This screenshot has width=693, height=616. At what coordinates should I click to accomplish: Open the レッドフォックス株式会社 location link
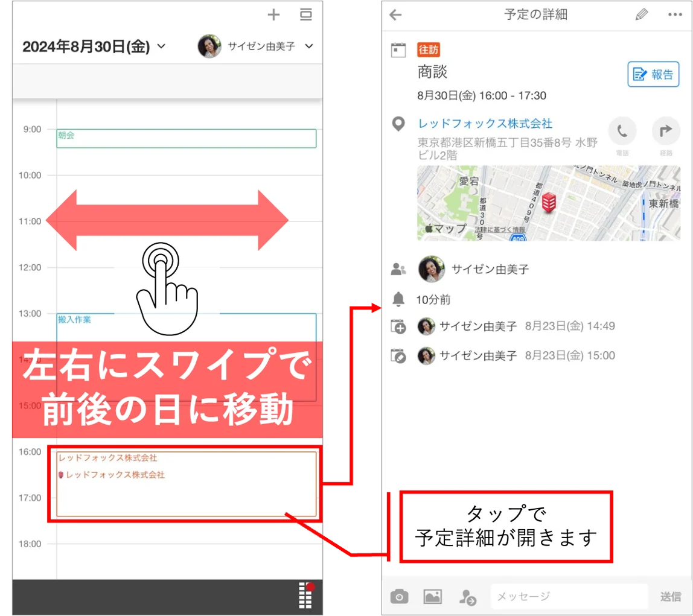point(485,123)
